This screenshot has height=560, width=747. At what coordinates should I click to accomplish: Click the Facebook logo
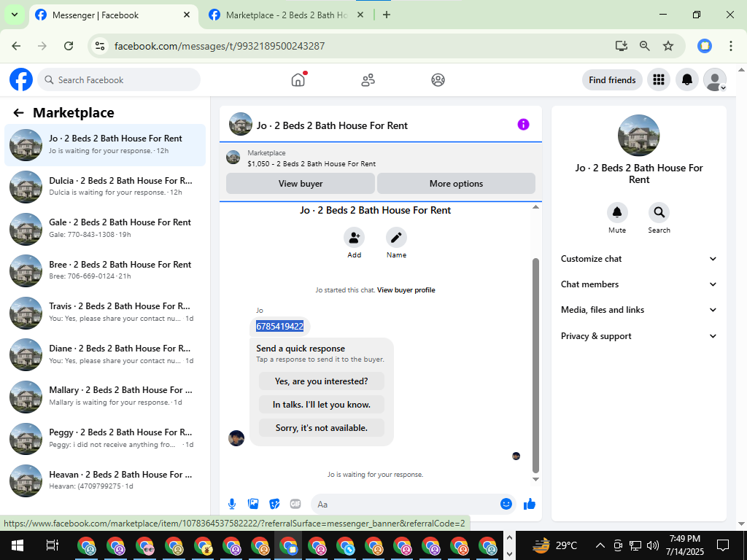pyautogui.click(x=21, y=79)
